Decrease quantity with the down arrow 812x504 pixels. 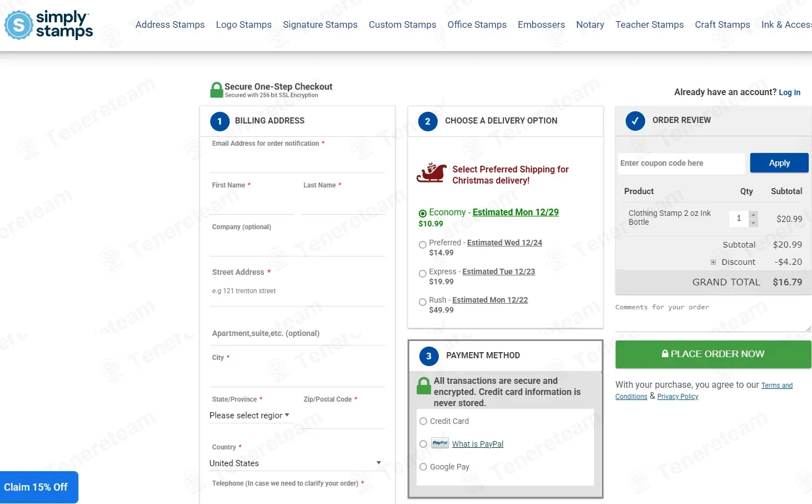[x=754, y=223]
